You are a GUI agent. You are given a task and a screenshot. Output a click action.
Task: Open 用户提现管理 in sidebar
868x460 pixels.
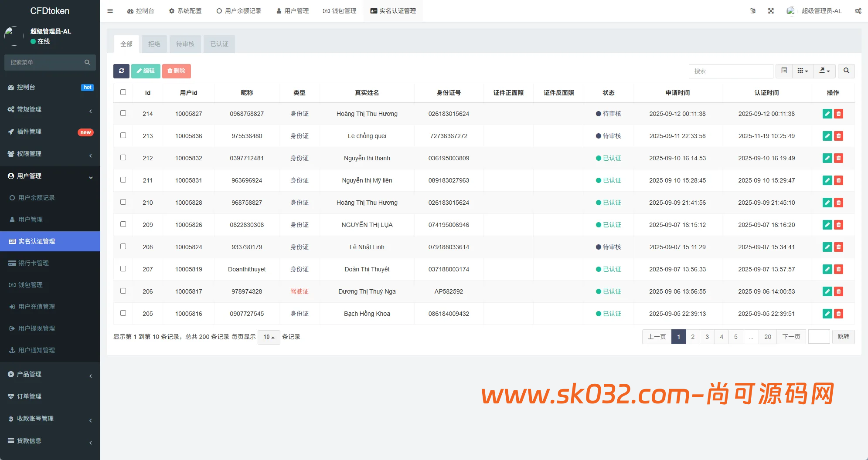[50, 328]
